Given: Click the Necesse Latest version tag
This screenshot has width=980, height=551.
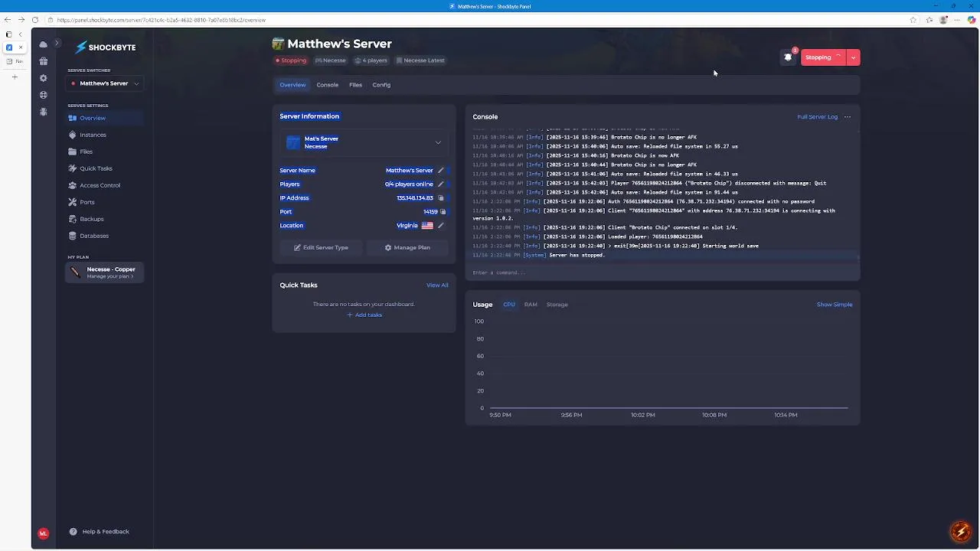Looking at the screenshot, I should coord(420,60).
